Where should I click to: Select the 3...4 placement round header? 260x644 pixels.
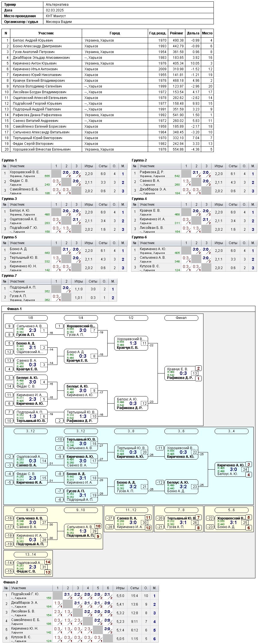click(231, 431)
